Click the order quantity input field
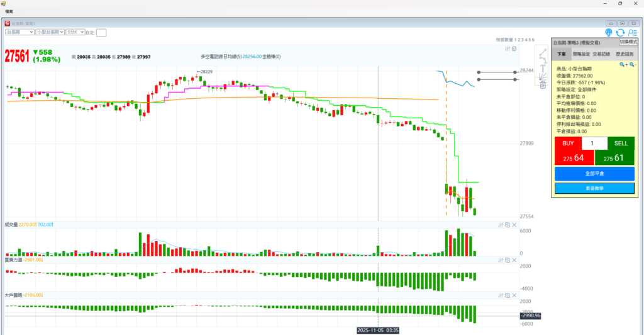The image size is (644, 335). coord(594,143)
